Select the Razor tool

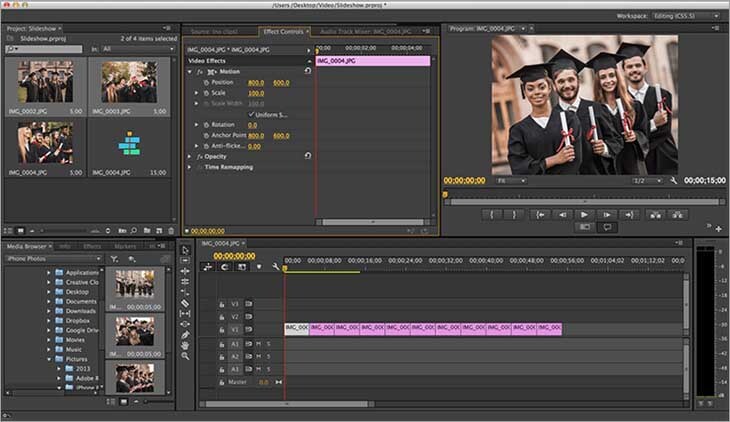pos(185,303)
